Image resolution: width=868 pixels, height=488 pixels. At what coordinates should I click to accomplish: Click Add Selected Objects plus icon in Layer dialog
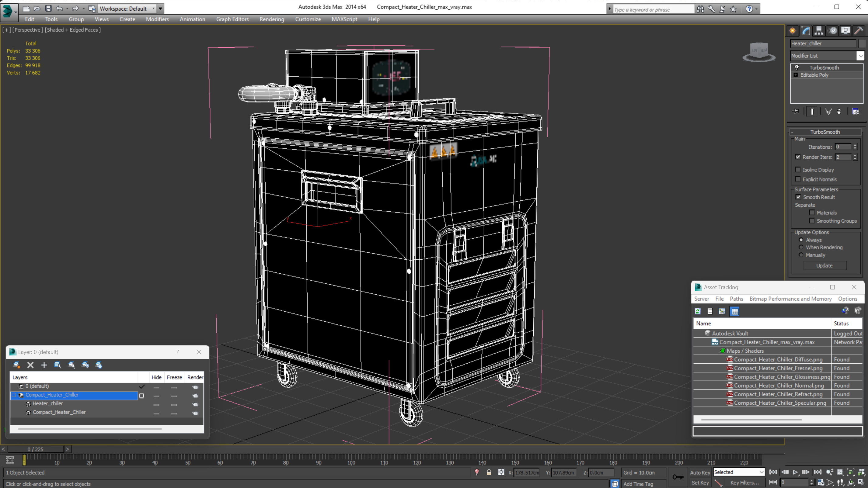[44, 365]
